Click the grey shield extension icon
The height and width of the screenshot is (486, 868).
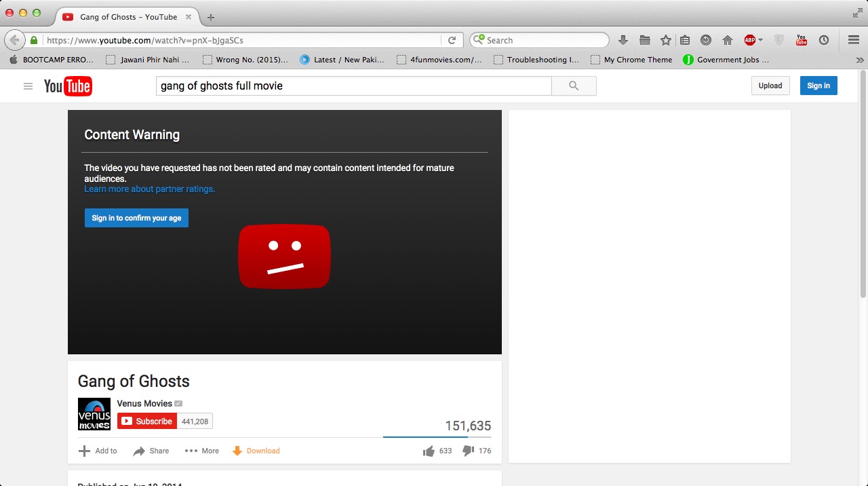[x=779, y=40]
